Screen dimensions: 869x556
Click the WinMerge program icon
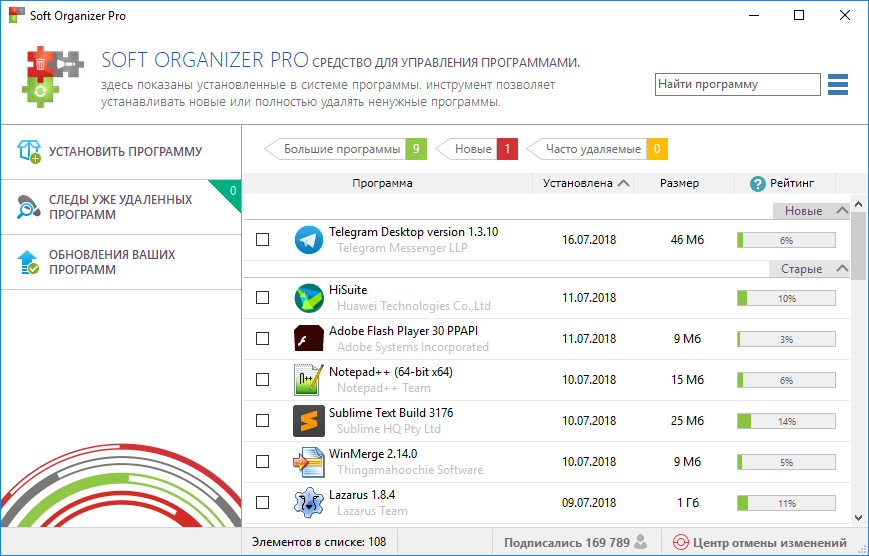pos(309,462)
